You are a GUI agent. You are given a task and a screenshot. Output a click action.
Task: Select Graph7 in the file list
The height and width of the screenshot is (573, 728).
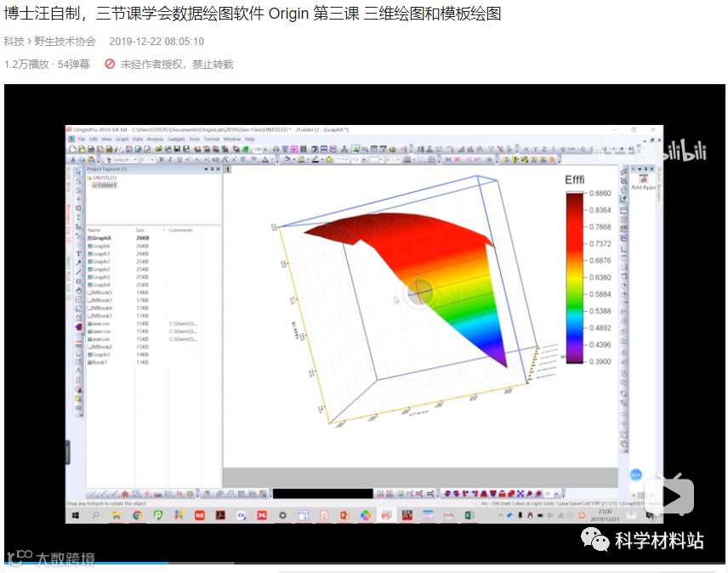(99, 262)
